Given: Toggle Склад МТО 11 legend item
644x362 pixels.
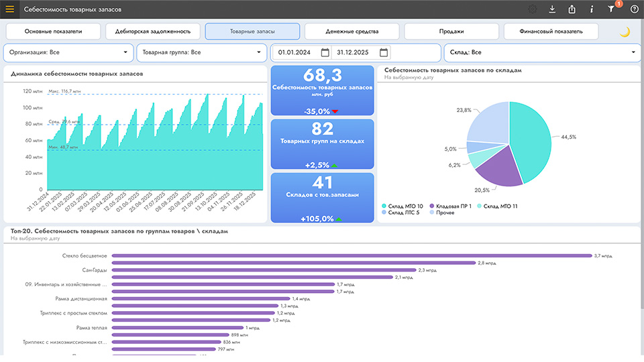Looking at the screenshot, I should (497, 206).
